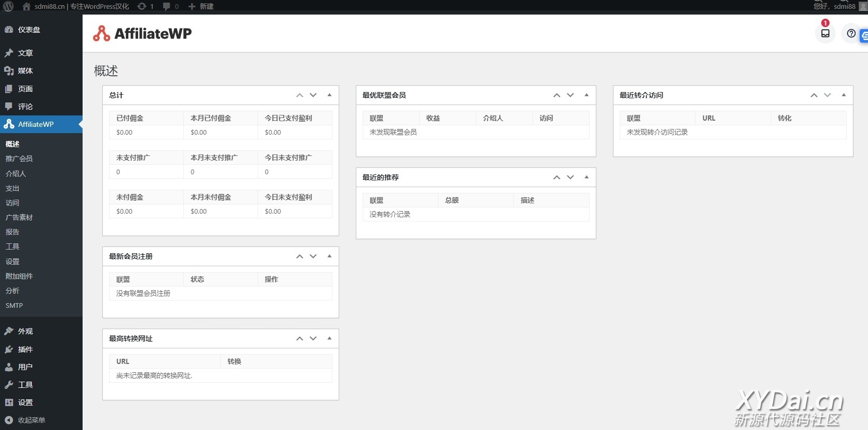Image resolution: width=868 pixels, height=430 pixels.
Task: Click 新建 in the admin bar
Action: point(201,6)
